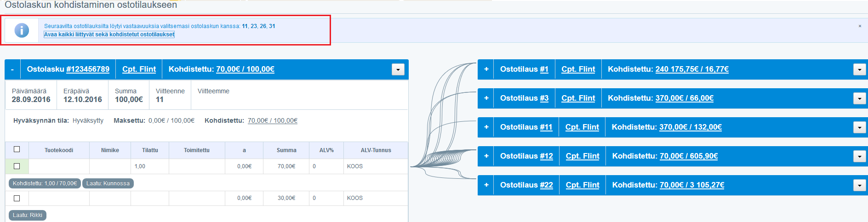Open dropdown arrow for Ostotilaus #12
The image size is (868, 222).
(859, 156)
